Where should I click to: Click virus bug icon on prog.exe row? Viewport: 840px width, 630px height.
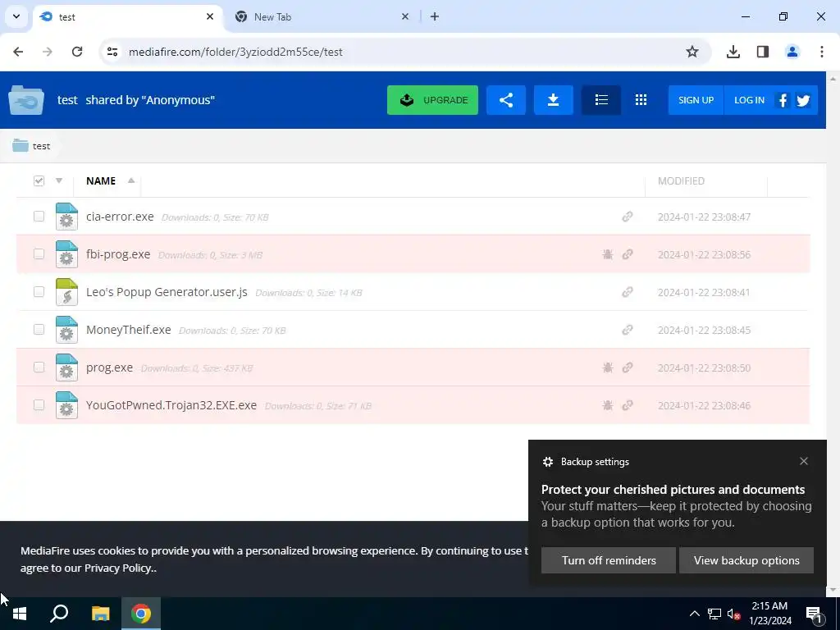click(x=608, y=367)
